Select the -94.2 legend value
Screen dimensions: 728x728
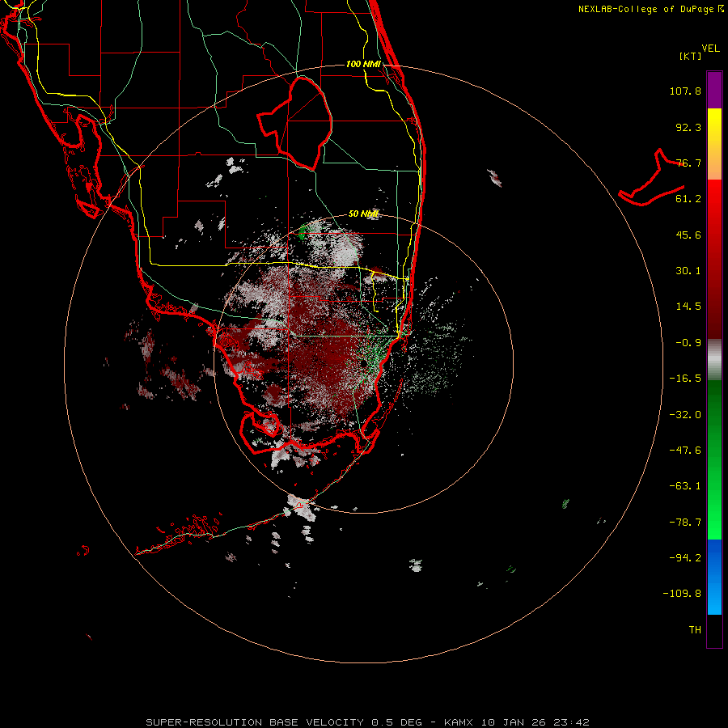pyautogui.click(x=685, y=557)
